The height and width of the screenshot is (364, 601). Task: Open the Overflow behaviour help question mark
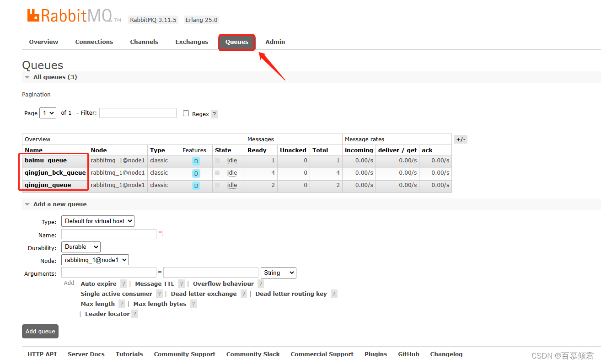point(261,284)
